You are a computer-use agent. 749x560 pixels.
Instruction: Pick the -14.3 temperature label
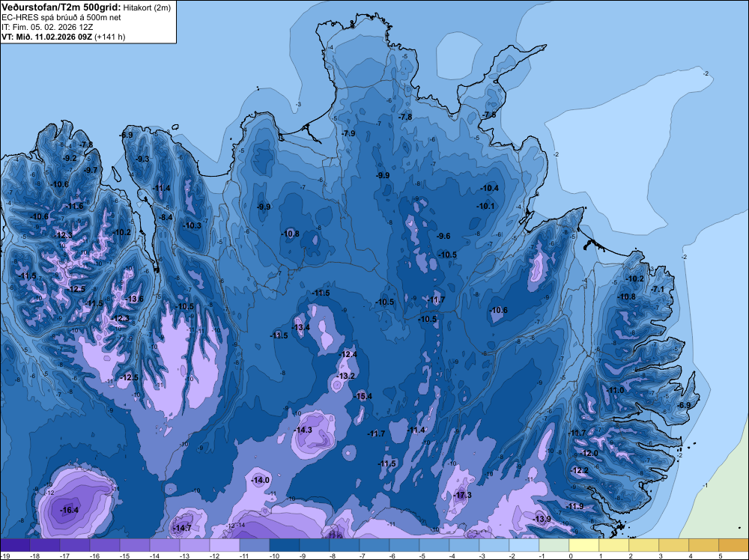(x=303, y=430)
